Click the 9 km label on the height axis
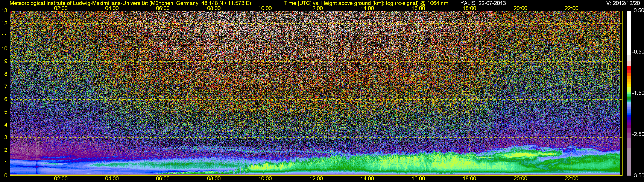The height and width of the screenshot is (182, 644). coord(6,61)
